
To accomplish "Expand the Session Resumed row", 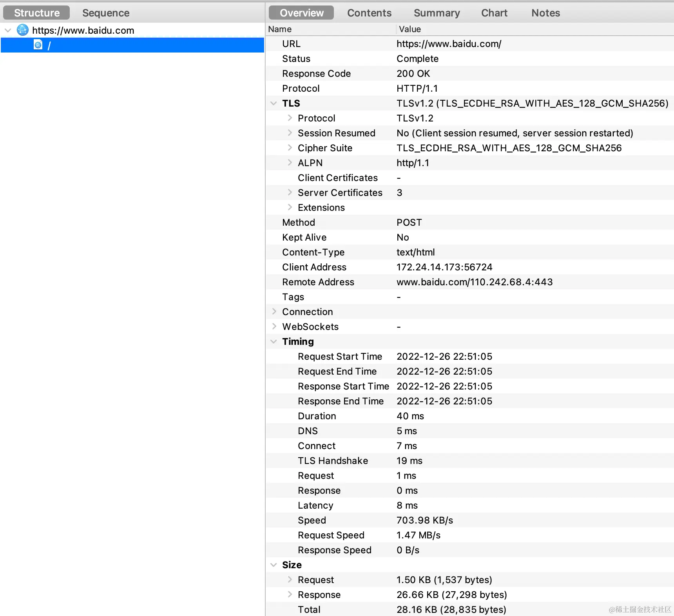I will [290, 133].
